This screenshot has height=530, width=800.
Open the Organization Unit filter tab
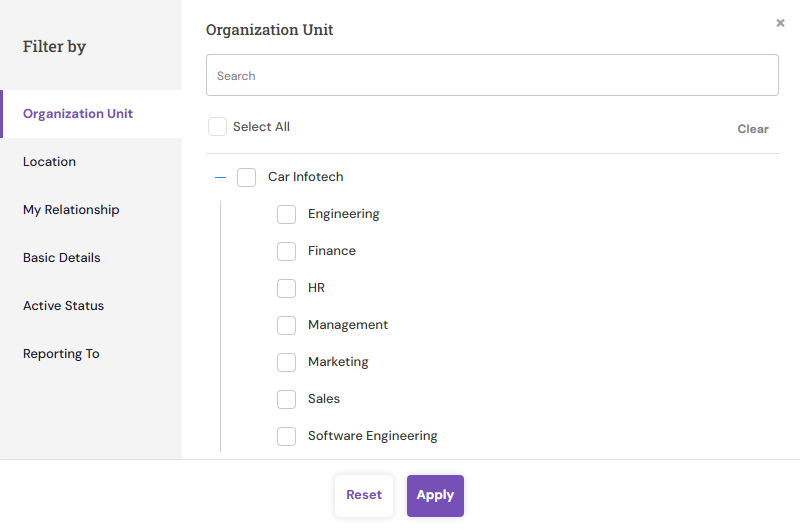(x=91, y=114)
